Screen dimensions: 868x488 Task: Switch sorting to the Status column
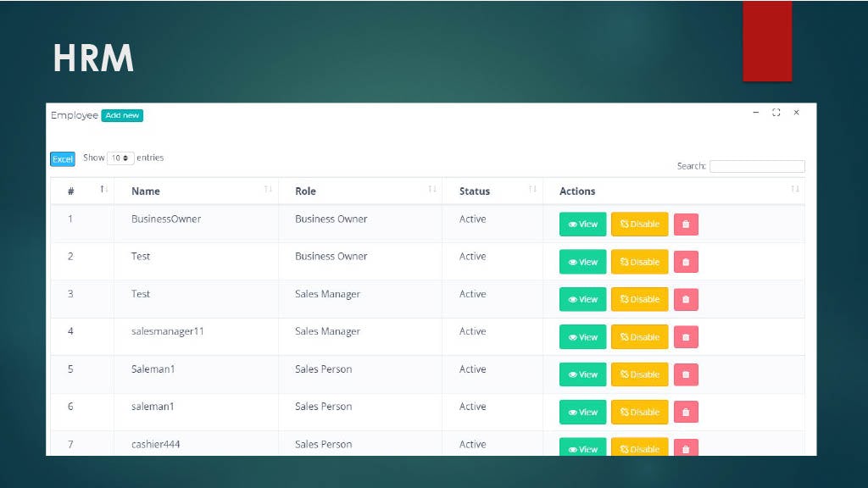(x=474, y=191)
